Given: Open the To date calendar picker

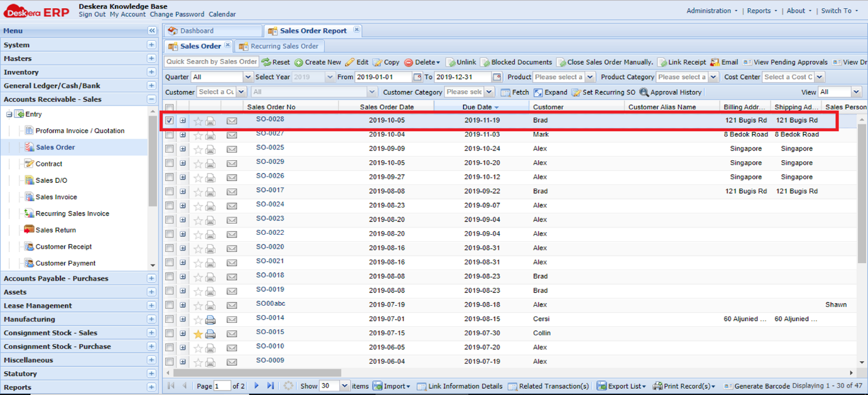Looking at the screenshot, I should pyautogui.click(x=497, y=77).
